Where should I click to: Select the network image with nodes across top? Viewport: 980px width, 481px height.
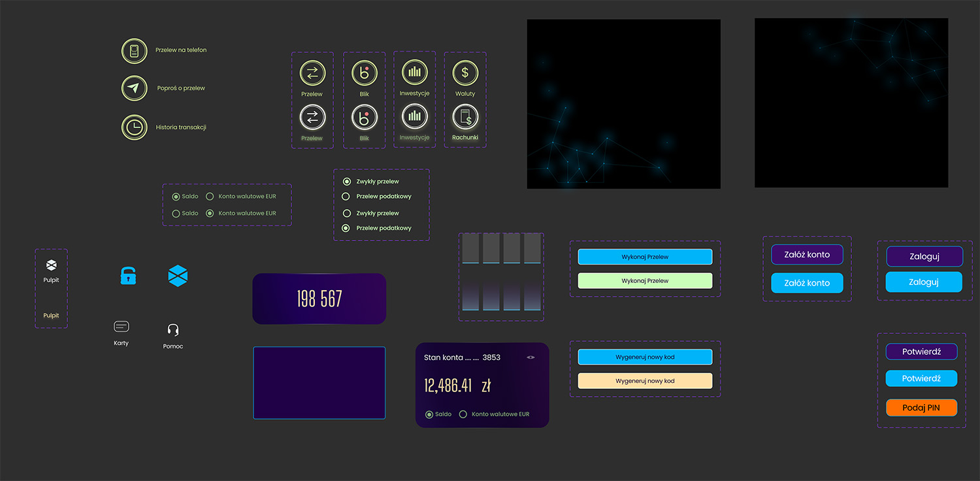851,103
